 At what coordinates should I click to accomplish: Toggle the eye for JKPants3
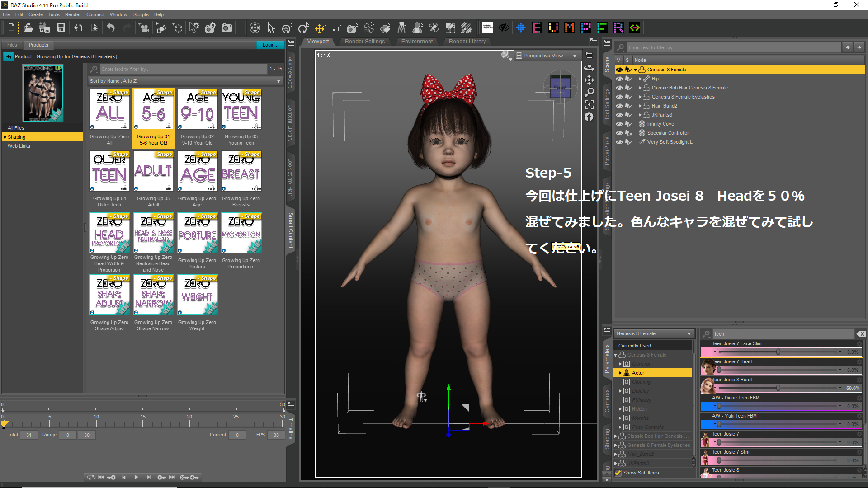pos(619,115)
